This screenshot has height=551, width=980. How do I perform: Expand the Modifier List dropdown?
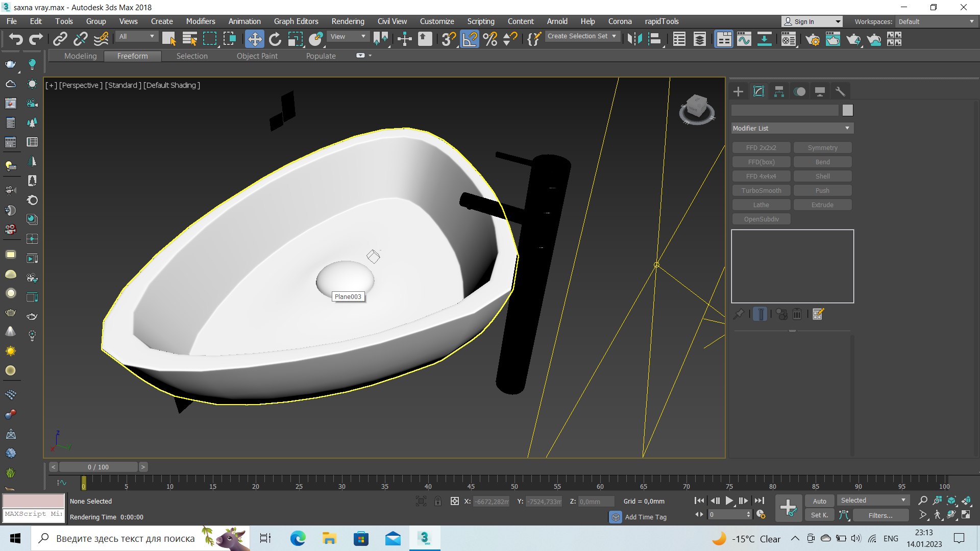click(x=792, y=128)
